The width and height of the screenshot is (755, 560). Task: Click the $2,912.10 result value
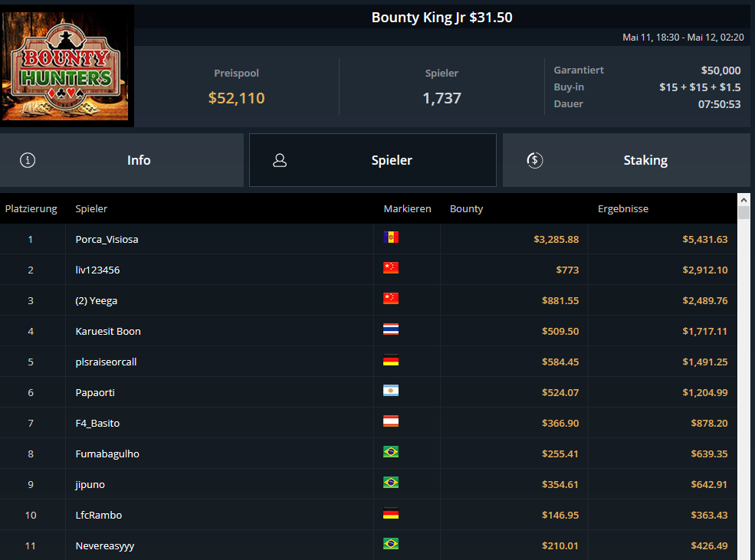[x=705, y=270]
